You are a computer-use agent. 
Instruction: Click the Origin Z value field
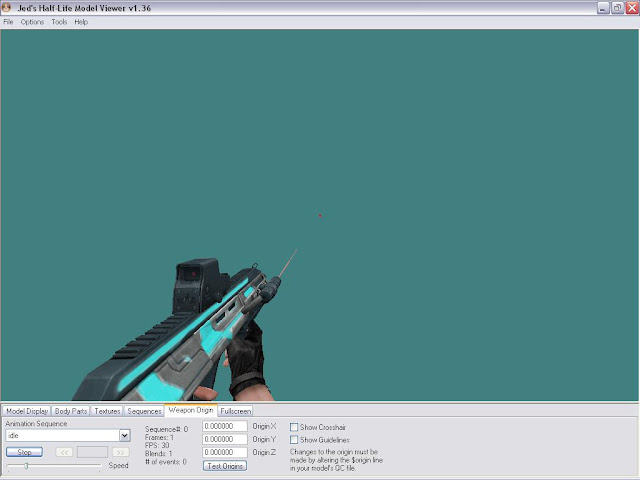click(224, 452)
